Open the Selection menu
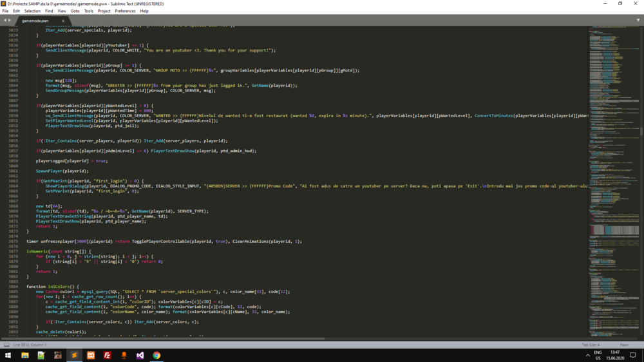 [x=32, y=11]
